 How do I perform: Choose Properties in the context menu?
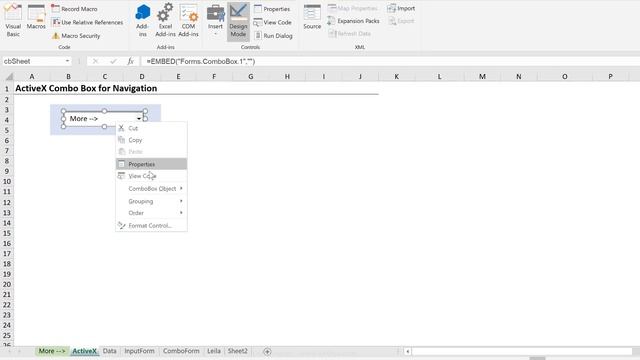pos(151,164)
